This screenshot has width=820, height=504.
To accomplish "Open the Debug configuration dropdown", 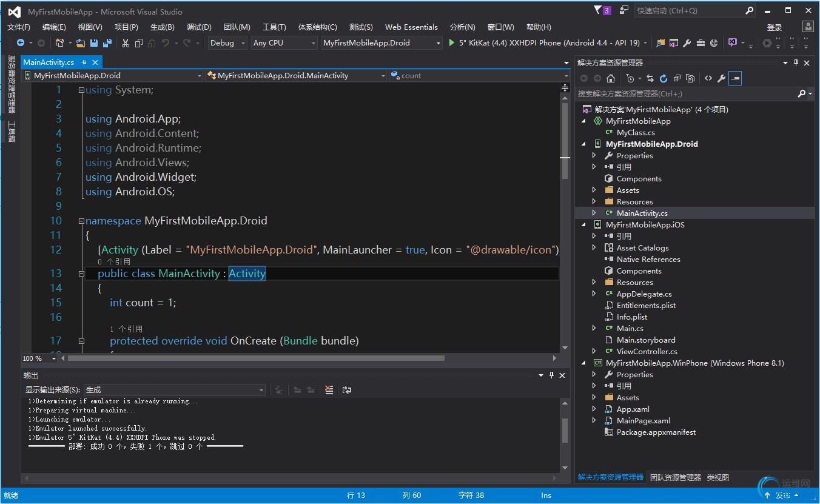I will pyautogui.click(x=227, y=43).
